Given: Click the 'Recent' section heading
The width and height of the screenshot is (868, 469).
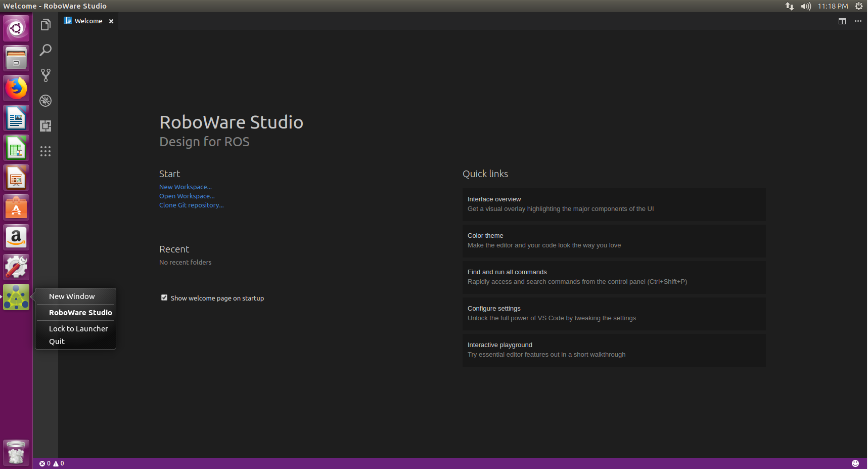Looking at the screenshot, I should coord(174,249).
